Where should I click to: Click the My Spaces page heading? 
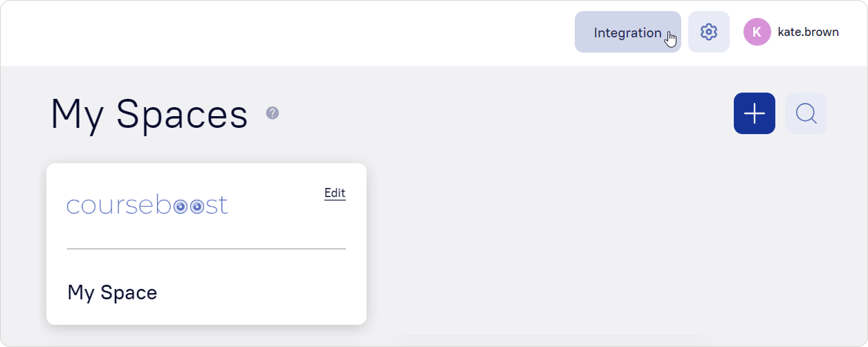[x=149, y=114]
